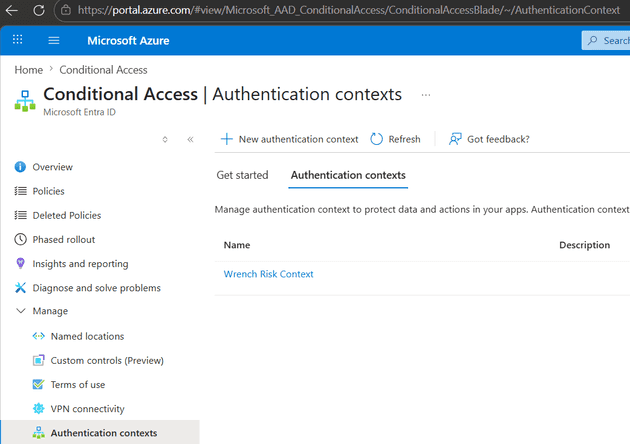This screenshot has width=630, height=444.
Task: Click the Manage section label
Action: (50, 311)
